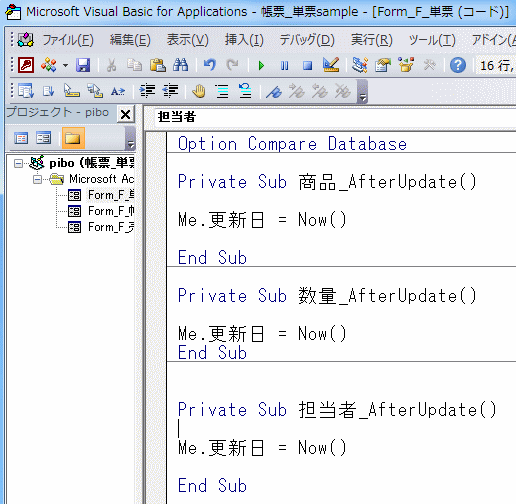The height and width of the screenshot is (504, 516).
Task: Click the code margin indicator bar beside Option Compare Database
Action: click(157, 144)
